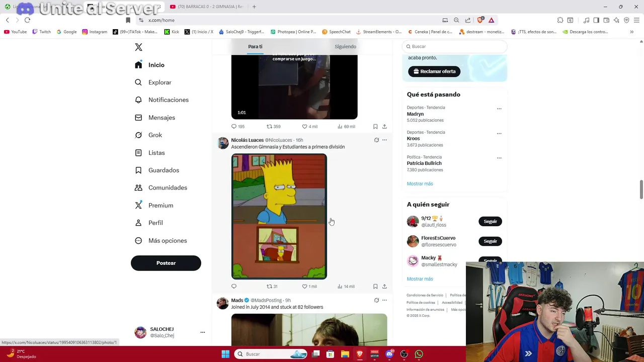Bookmark Nicolás Luaces post
Image resolution: width=644 pixels, height=362 pixels.
[375, 287]
